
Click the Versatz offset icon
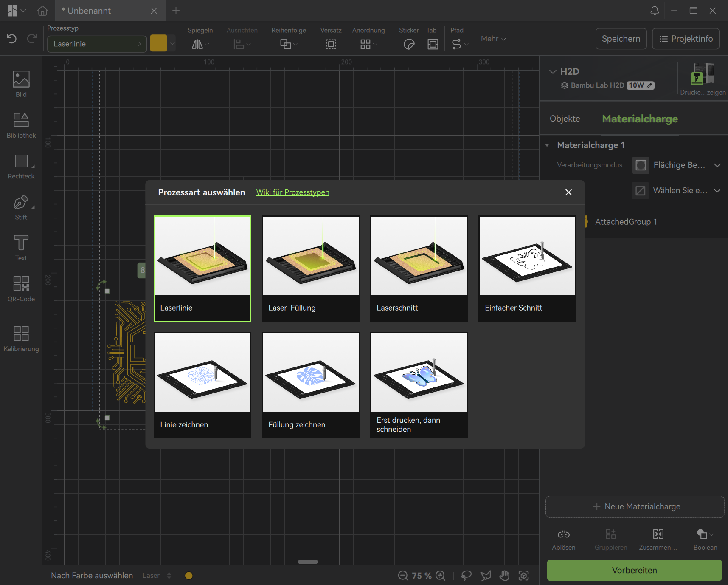coord(331,44)
